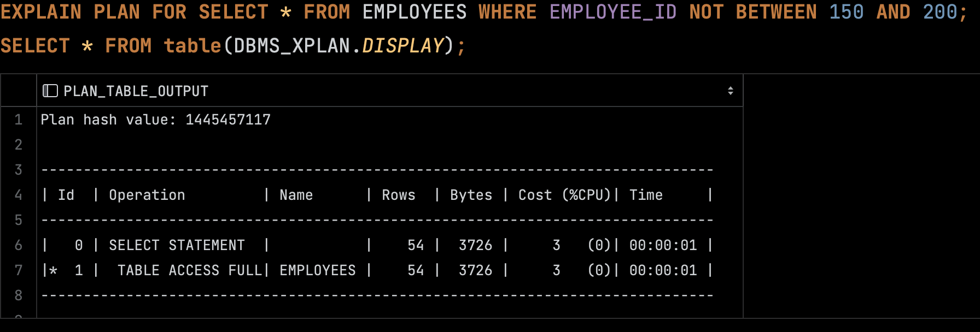Click EMPLOYEES table name in the SQL query

pyautogui.click(x=415, y=12)
